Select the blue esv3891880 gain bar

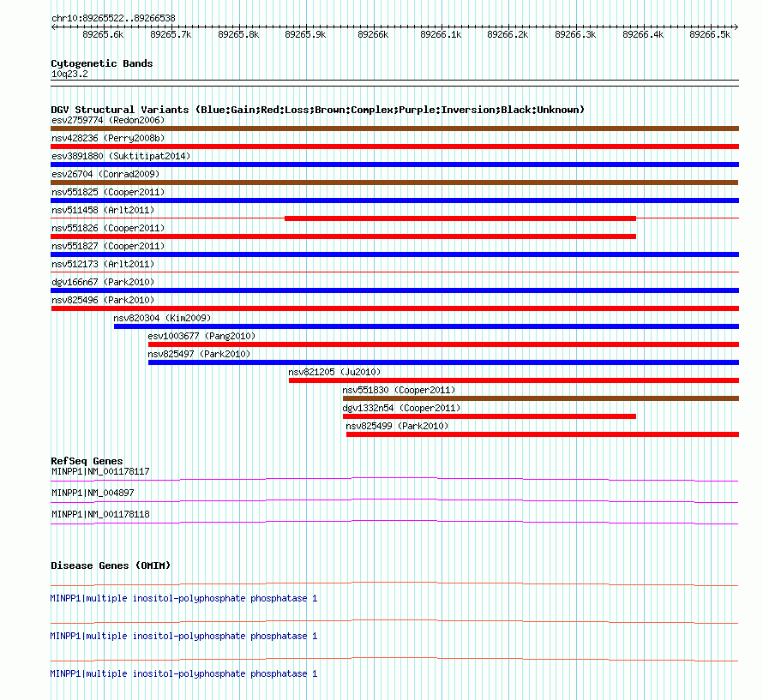[394, 165]
